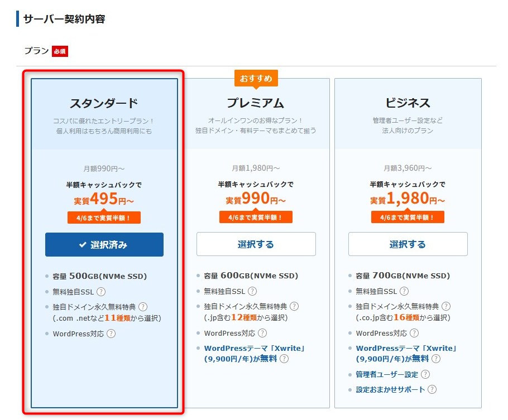Select the プレミアム plan with 選択する button

coord(256,244)
